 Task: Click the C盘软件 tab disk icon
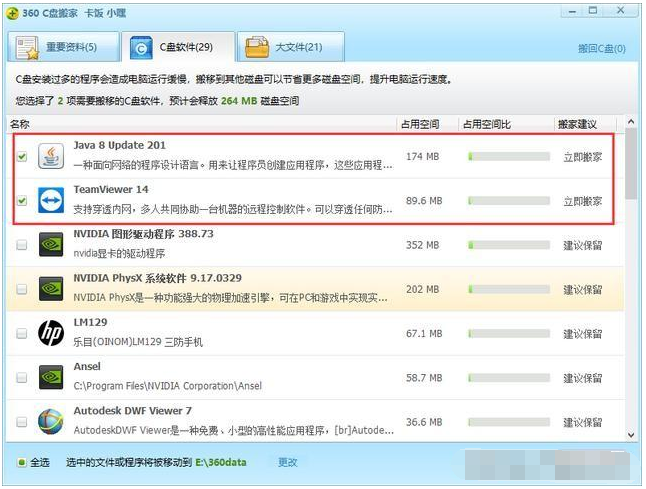(x=141, y=48)
